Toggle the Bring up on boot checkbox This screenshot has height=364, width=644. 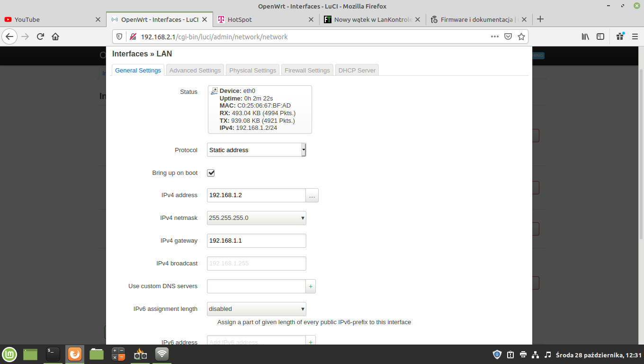click(211, 173)
